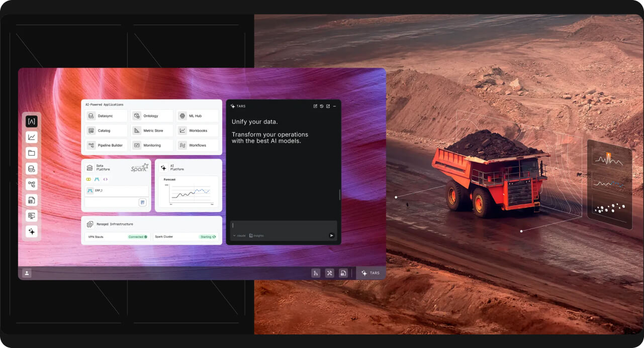Viewport: 644px width, 348px height.
Task: Click the Managed Infrastructure icon
Action: click(x=90, y=224)
